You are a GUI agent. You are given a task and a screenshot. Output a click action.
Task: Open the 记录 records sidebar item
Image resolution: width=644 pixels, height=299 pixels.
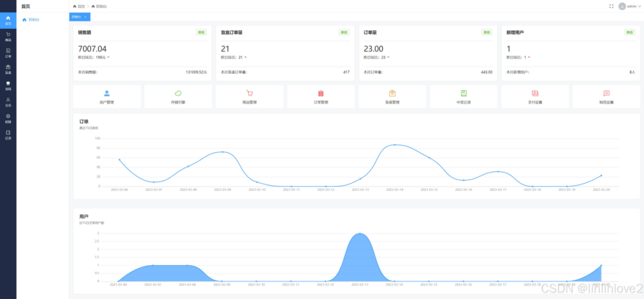click(8, 135)
